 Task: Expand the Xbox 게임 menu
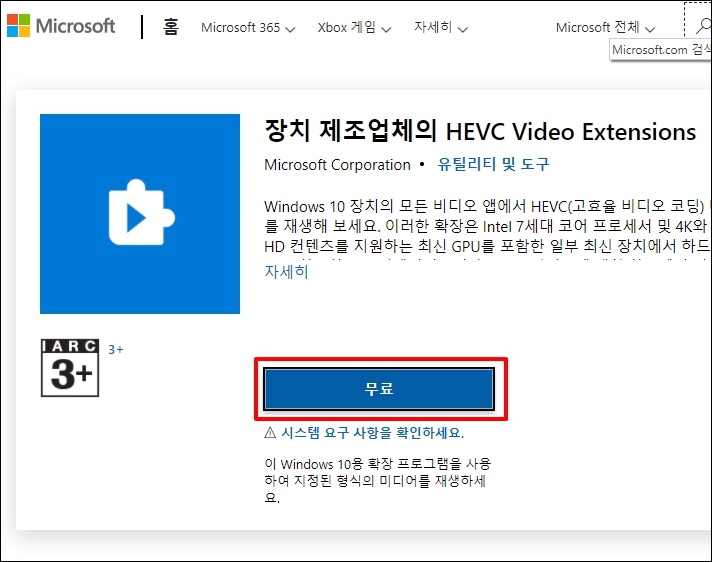354,28
